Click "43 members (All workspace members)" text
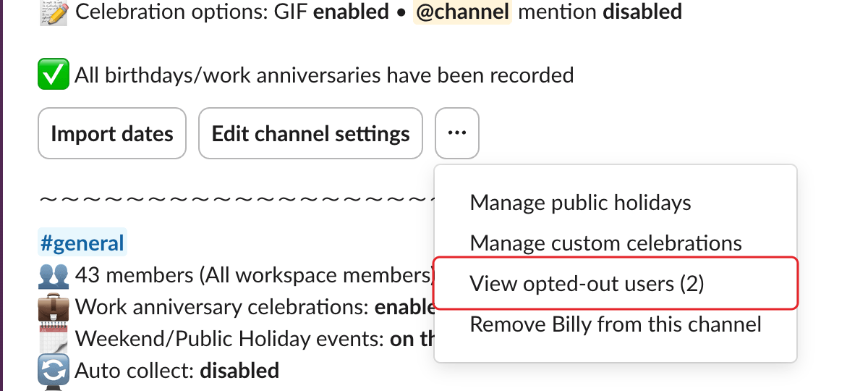 tap(255, 275)
